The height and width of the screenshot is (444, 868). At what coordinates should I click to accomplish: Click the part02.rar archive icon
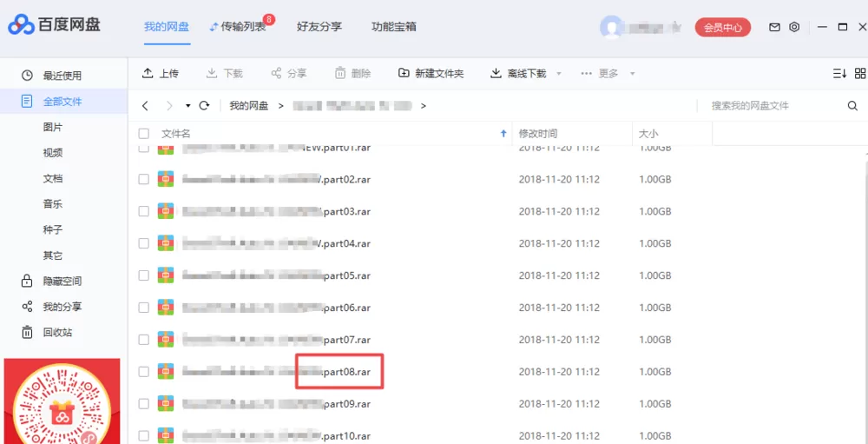(x=166, y=180)
